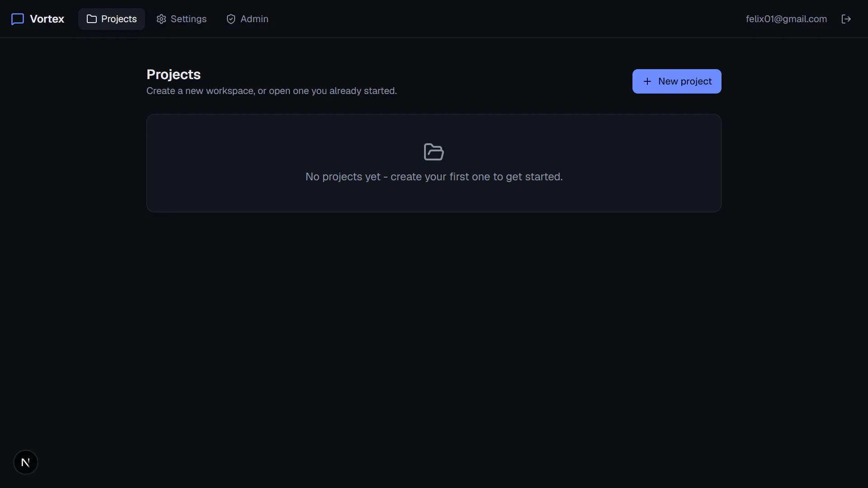Click the Vortex chat bubble logo icon
The height and width of the screenshot is (488, 868).
pos(18,19)
